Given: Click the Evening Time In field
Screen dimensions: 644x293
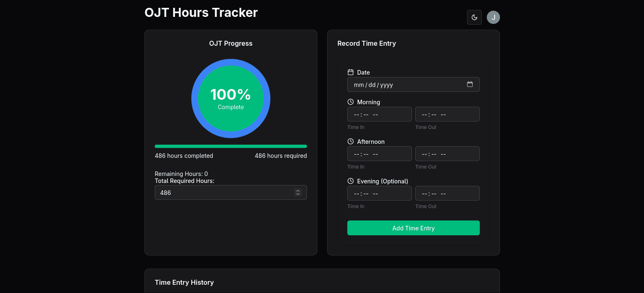Looking at the screenshot, I should tap(379, 193).
